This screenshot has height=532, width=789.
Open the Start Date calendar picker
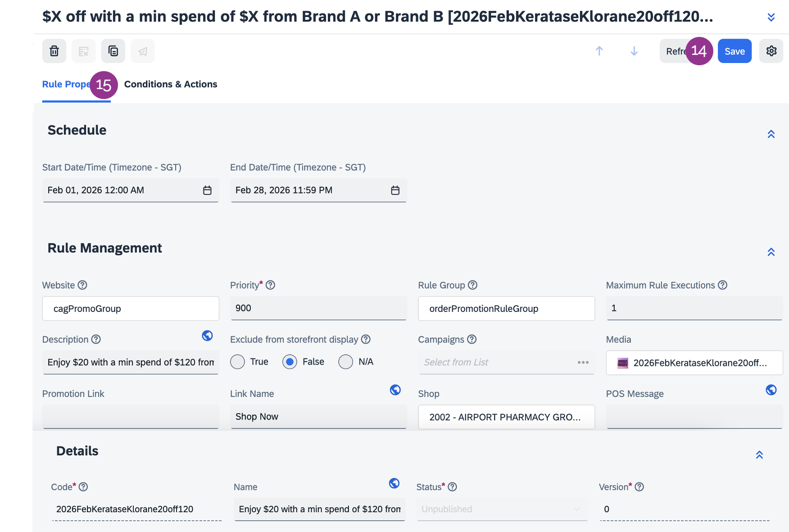[x=207, y=190]
